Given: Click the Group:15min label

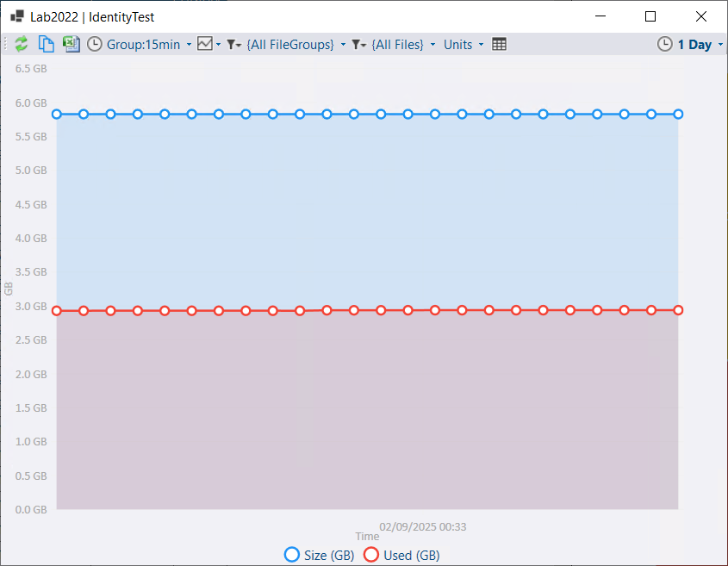Looking at the screenshot, I should [144, 45].
